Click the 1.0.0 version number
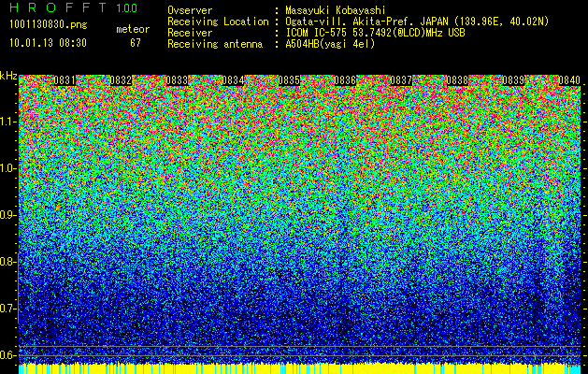 tap(127, 8)
